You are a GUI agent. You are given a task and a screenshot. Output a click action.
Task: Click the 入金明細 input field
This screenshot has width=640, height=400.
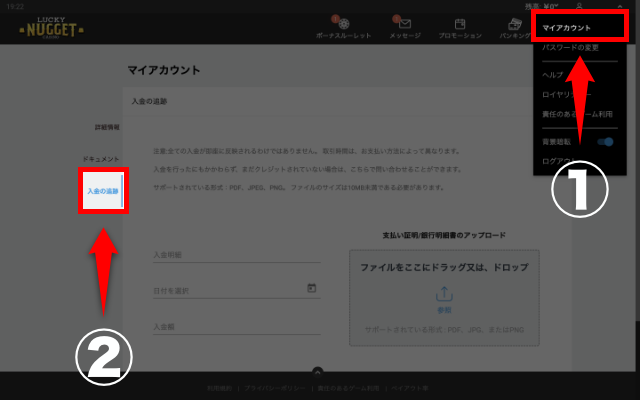[x=235, y=254]
